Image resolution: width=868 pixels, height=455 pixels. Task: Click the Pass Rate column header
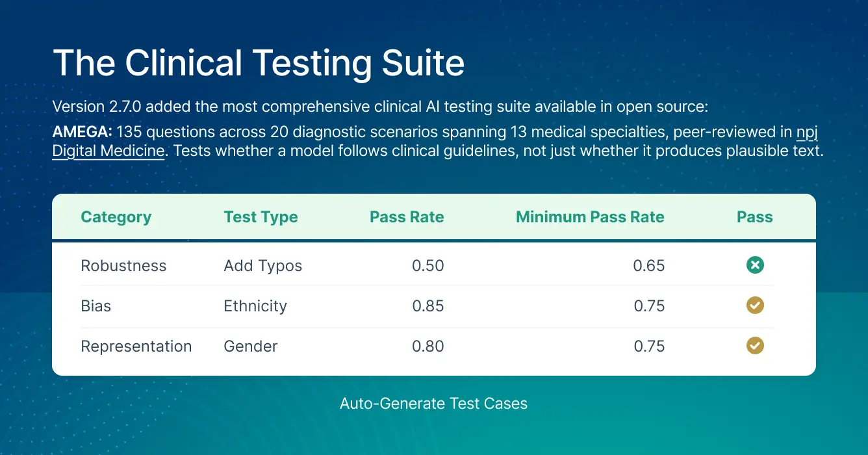[x=407, y=217]
